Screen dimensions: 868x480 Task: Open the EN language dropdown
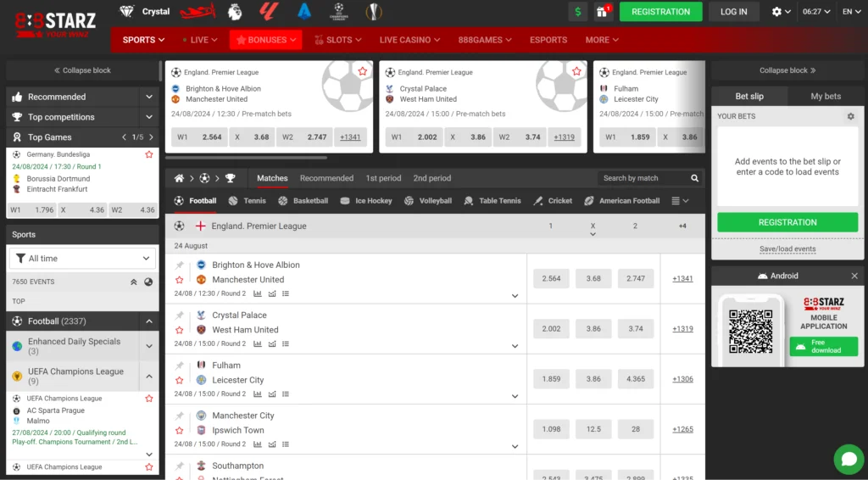(x=851, y=12)
